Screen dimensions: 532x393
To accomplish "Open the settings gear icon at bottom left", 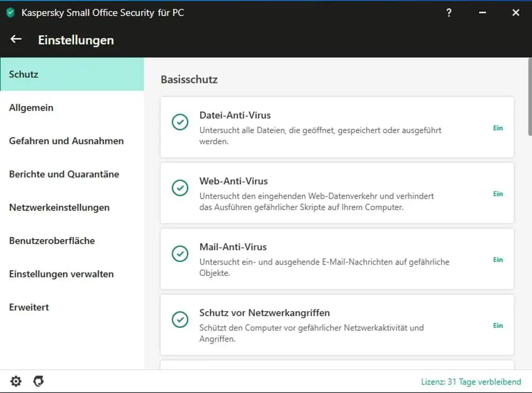I will click(x=16, y=381).
